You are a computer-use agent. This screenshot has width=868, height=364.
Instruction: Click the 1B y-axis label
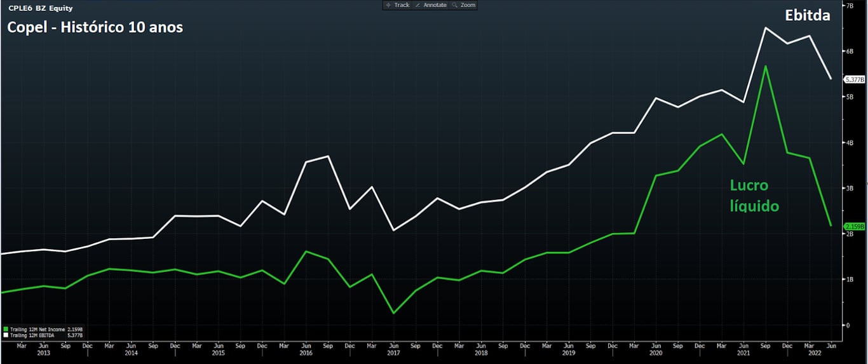848,280
